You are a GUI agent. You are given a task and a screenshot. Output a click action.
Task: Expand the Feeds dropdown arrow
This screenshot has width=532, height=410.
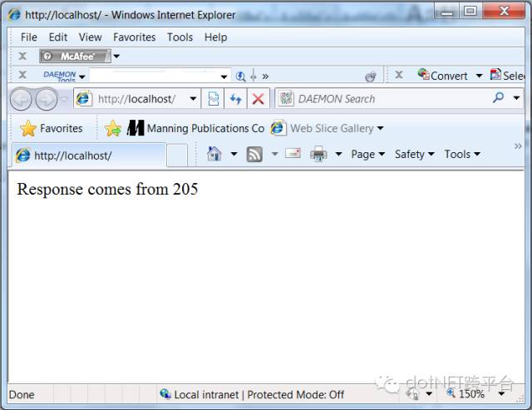[275, 155]
